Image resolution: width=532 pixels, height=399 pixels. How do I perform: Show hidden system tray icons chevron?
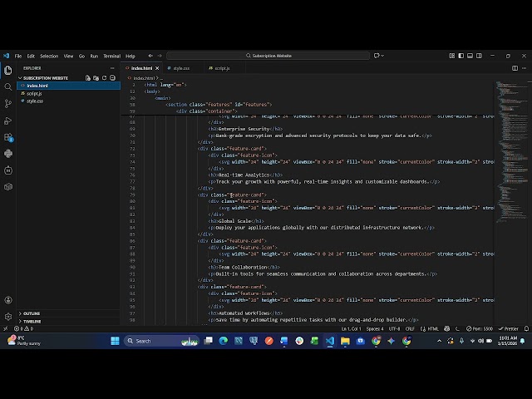click(x=440, y=341)
